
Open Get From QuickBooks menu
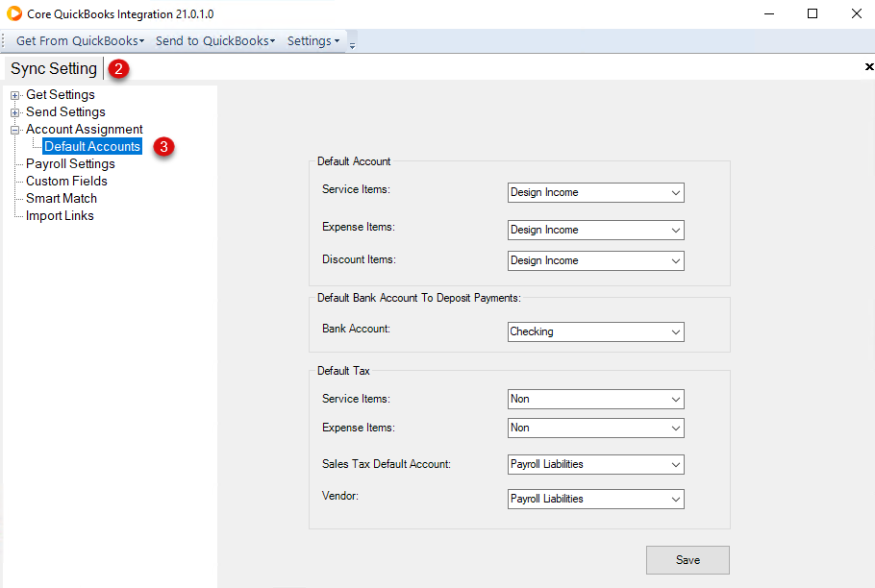pos(80,40)
